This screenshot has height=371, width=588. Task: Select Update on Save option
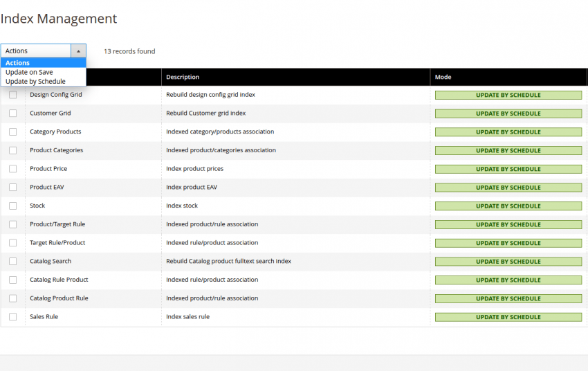pyautogui.click(x=44, y=72)
